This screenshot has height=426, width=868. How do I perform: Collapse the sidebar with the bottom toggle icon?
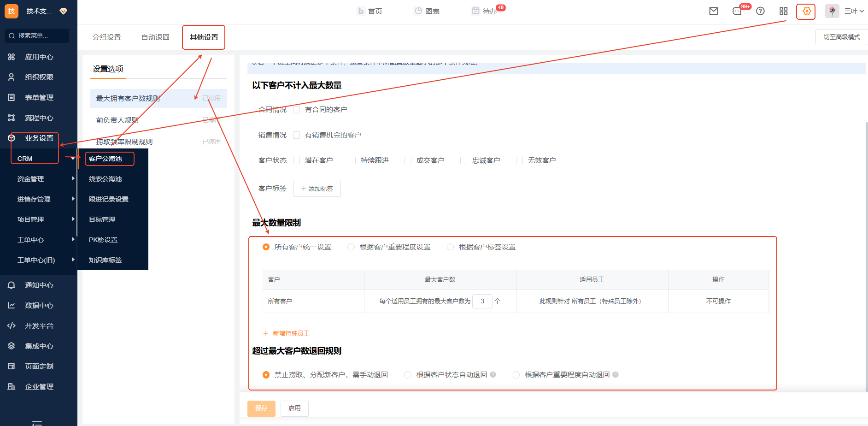coord(37,423)
